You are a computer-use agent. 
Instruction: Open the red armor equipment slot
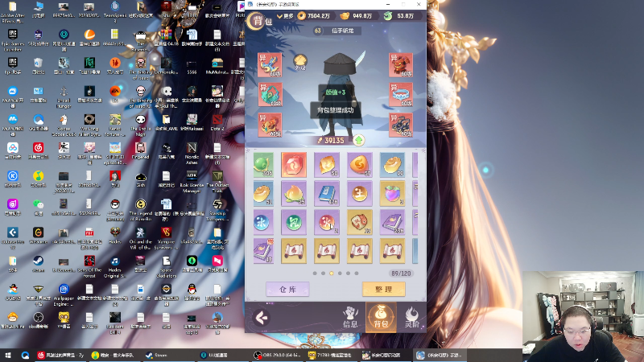[x=400, y=65]
